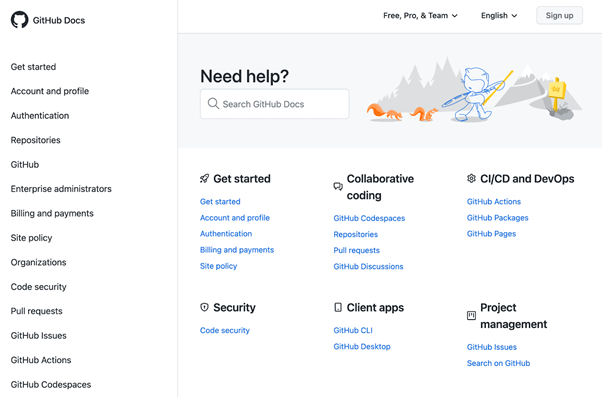Follow the blue GitHub Codespaces link

pos(369,218)
